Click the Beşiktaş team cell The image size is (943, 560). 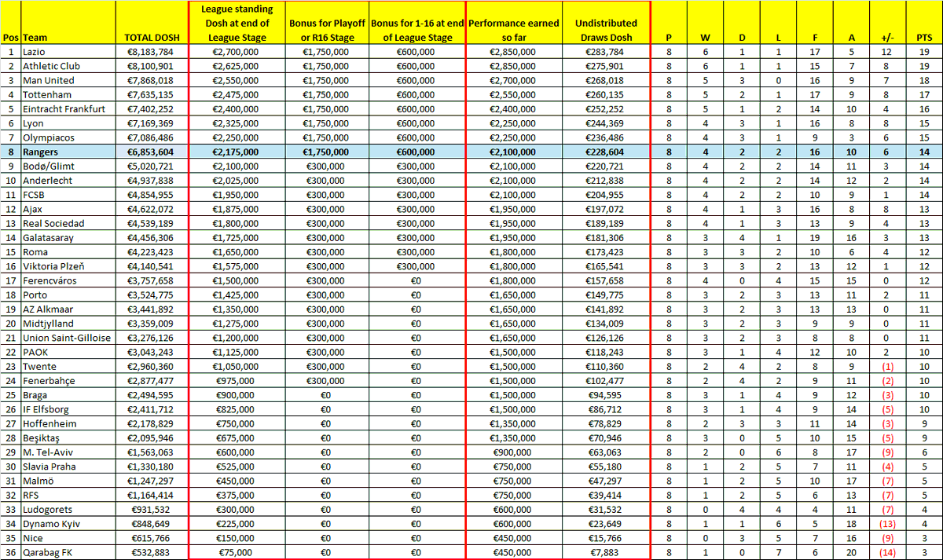coord(68,437)
